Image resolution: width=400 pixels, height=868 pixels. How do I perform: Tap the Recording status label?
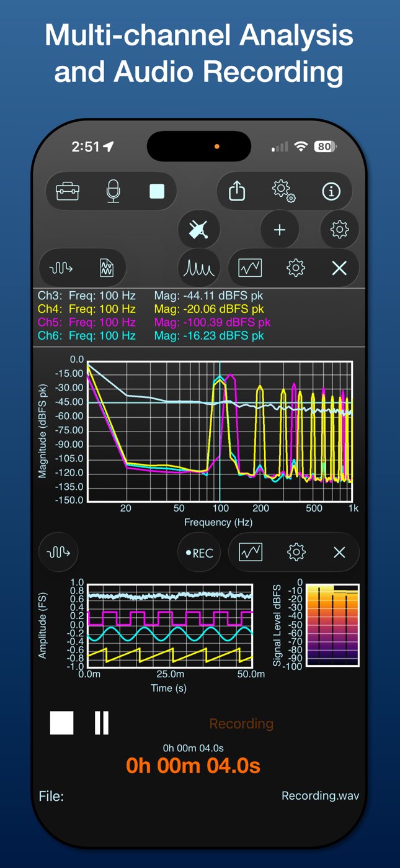pyautogui.click(x=241, y=724)
